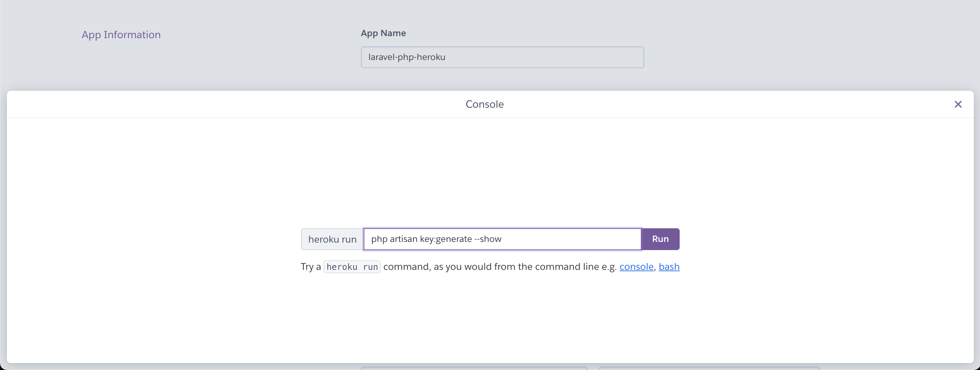The width and height of the screenshot is (980, 370).
Task: Click the Run button
Action: click(x=661, y=239)
